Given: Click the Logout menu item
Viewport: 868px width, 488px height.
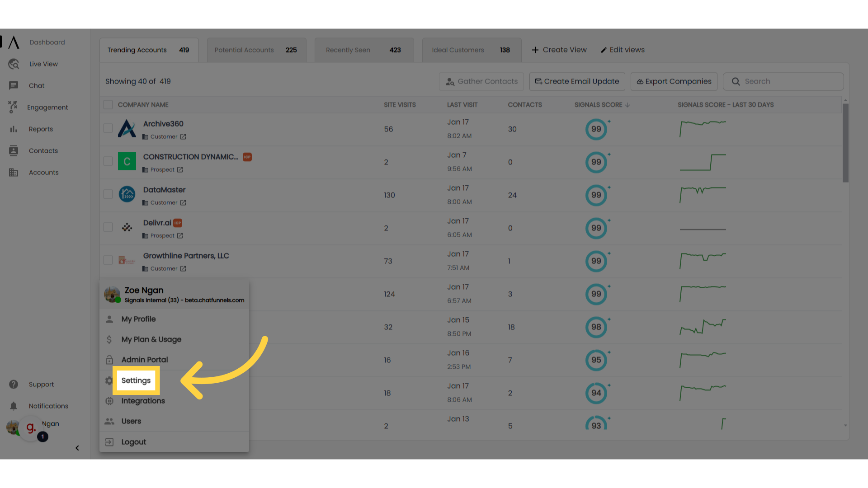Looking at the screenshot, I should click(133, 441).
